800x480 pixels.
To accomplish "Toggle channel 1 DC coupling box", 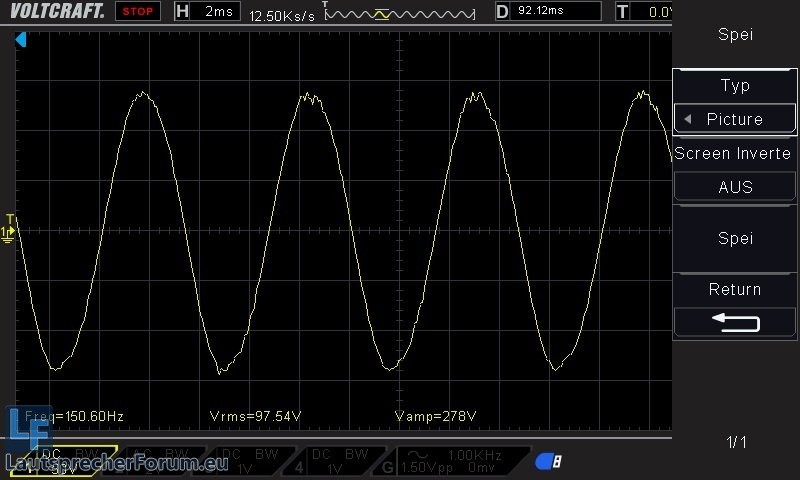I will [x=74, y=461].
